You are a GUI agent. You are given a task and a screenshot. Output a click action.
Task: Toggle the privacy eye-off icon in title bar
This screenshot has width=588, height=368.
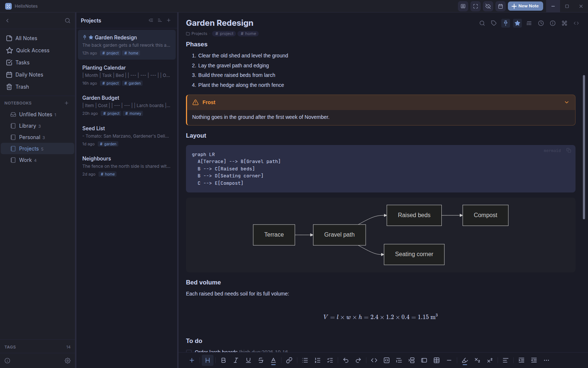(x=488, y=6)
